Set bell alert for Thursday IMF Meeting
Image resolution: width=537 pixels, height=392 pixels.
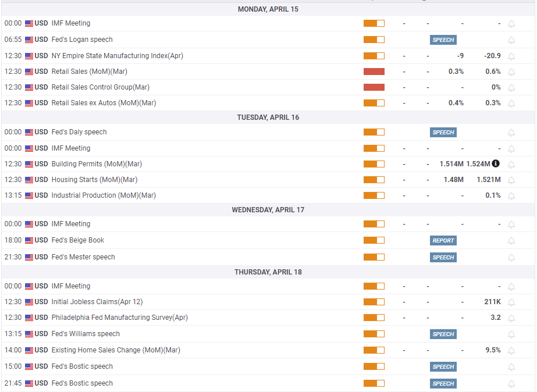click(511, 287)
